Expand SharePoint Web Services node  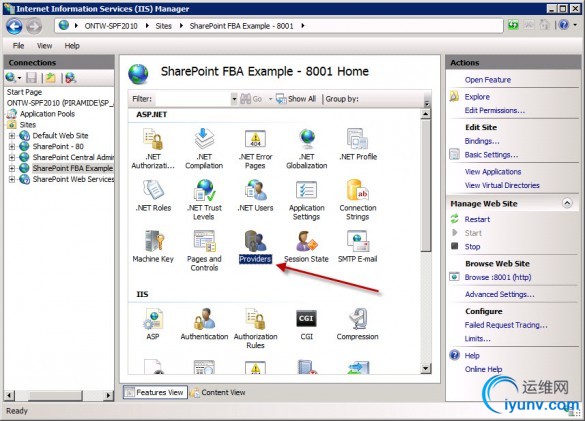pyautogui.click(x=12, y=179)
